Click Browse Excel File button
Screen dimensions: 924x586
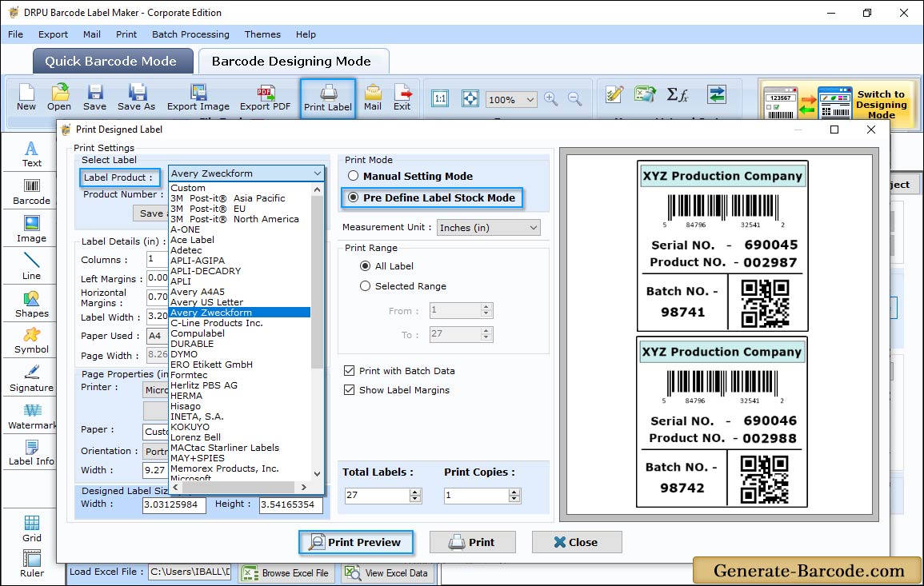[x=286, y=572]
